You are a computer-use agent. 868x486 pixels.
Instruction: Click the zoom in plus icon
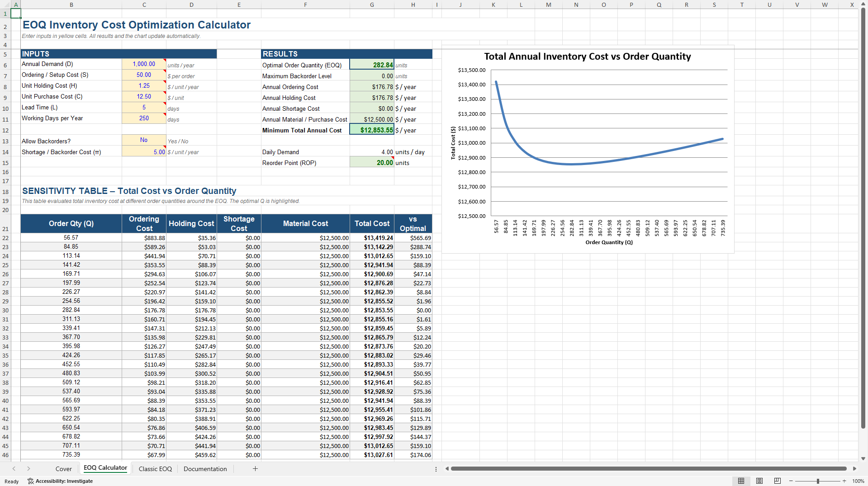coord(844,481)
